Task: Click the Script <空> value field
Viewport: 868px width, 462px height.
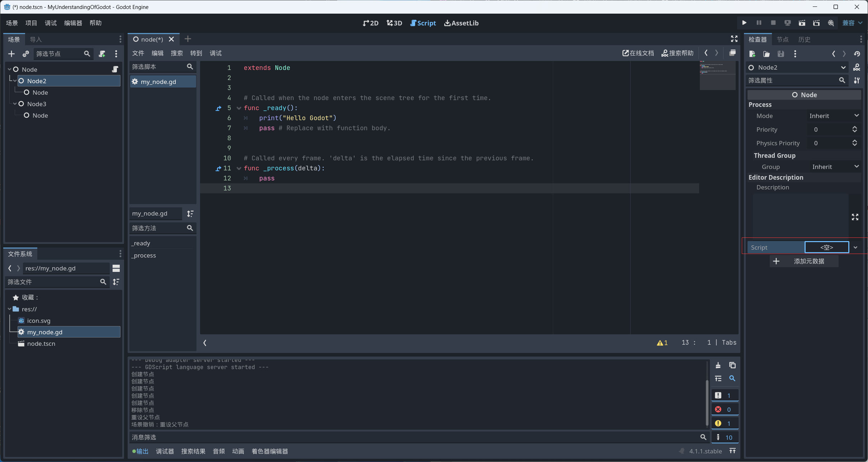Action: (x=827, y=247)
